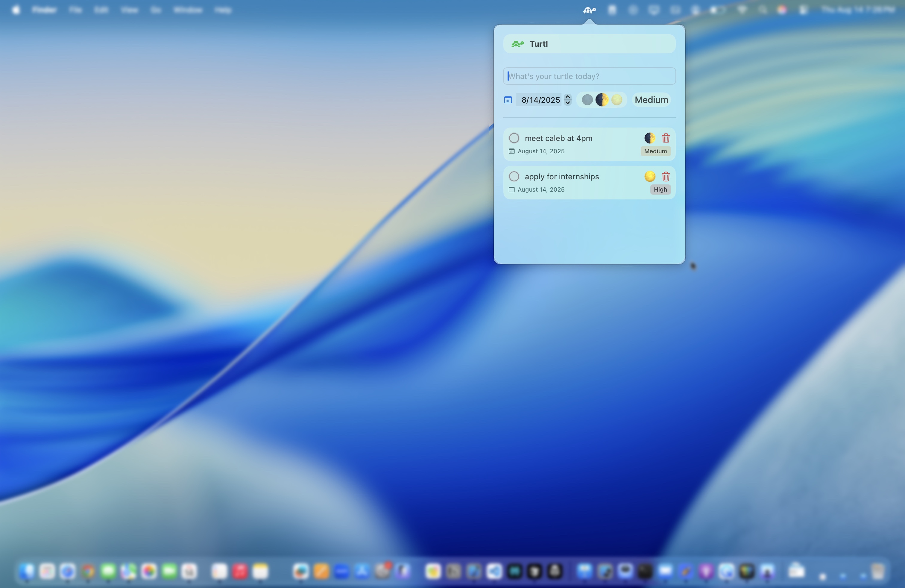Open the blue calendar picker beside the date field
Screen dimensions: 905x588
pos(508,100)
